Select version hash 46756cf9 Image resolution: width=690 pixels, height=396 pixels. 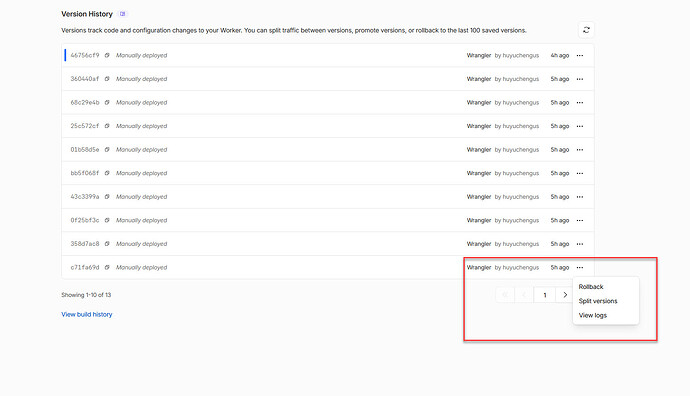85,55
